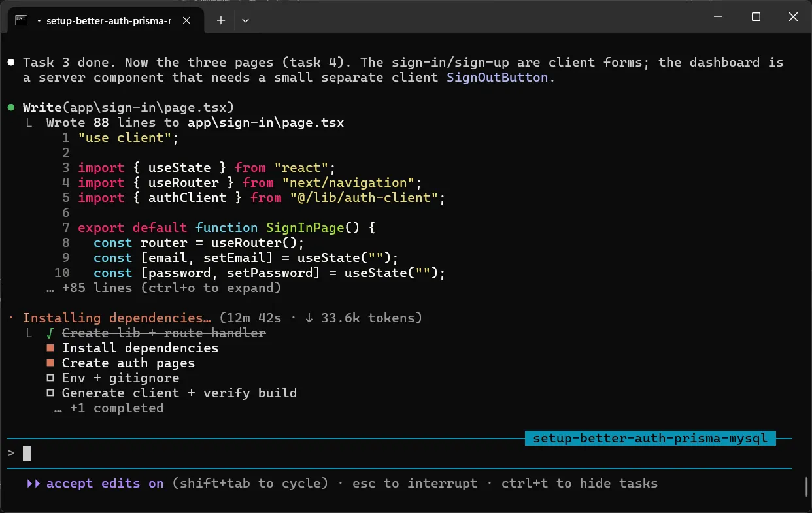Screen dimensions: 812x513
Task: Click orange square beside Install dependencies
Action: point(50,348)
